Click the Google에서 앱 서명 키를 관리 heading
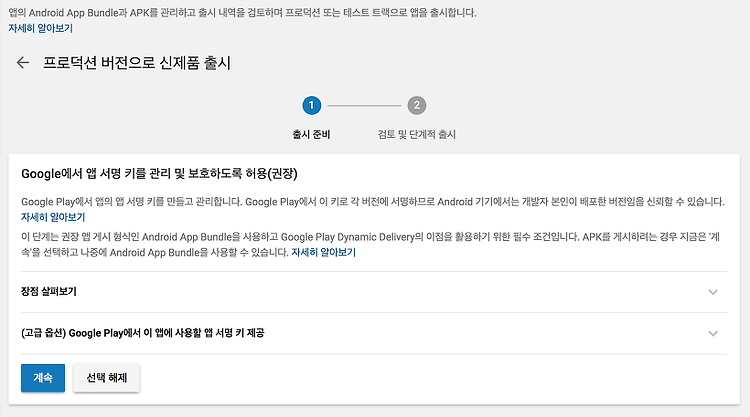 [x=159, y=173]
